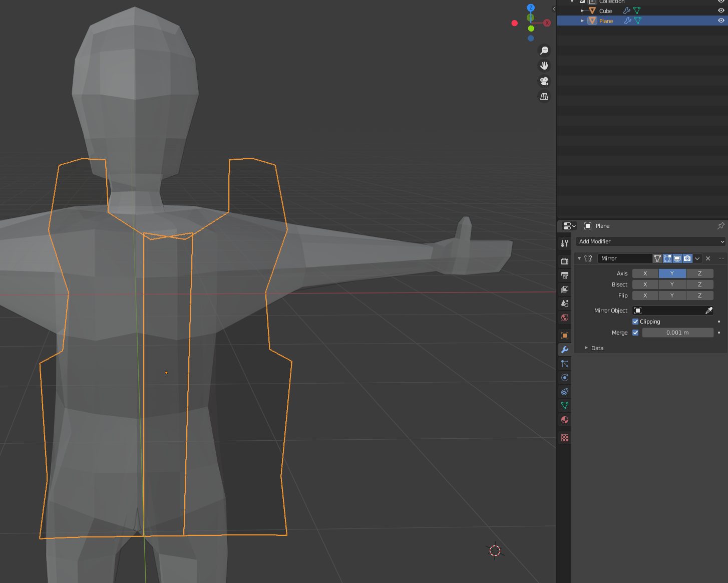This screenshot has width=728, height=583.
Task: Click the wrench modifier icon on Cube row
Action: click(x=626, y=11)
